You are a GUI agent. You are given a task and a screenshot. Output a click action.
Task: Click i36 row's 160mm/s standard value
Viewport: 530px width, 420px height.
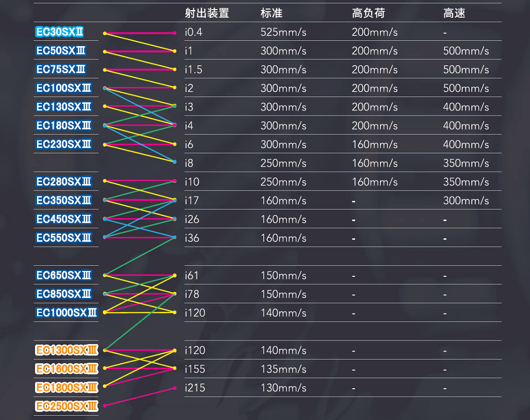283,238
